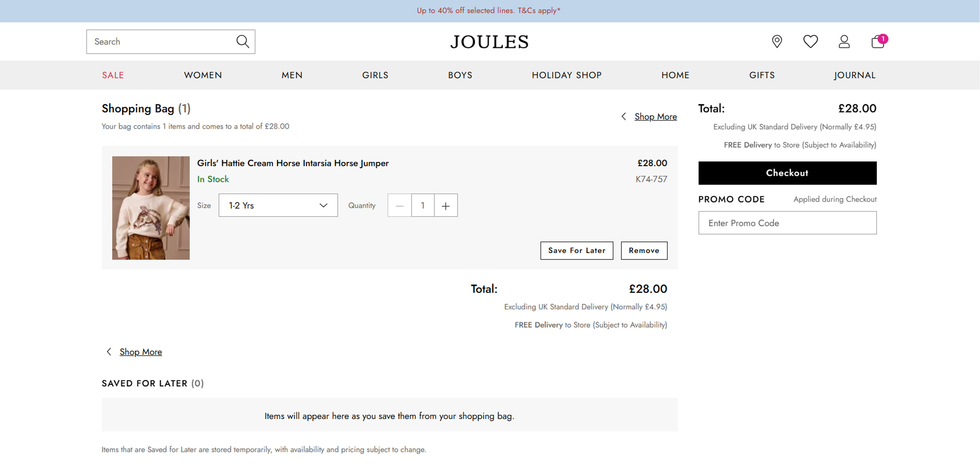Click the quantity value box
Image resolution: width=980 pixels, height=468 pixels.
(x=423, y=206)
